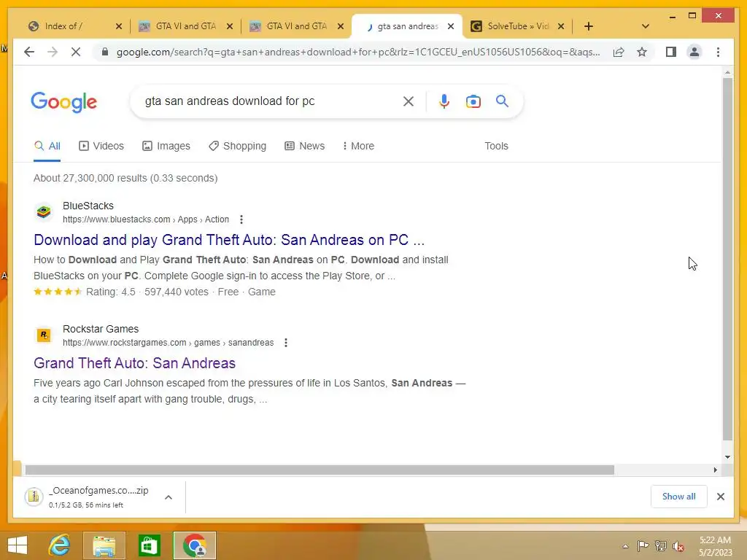The image size is (747, 560).
Task: Click the BlueStacks site favicon
Action: [44, 212]
